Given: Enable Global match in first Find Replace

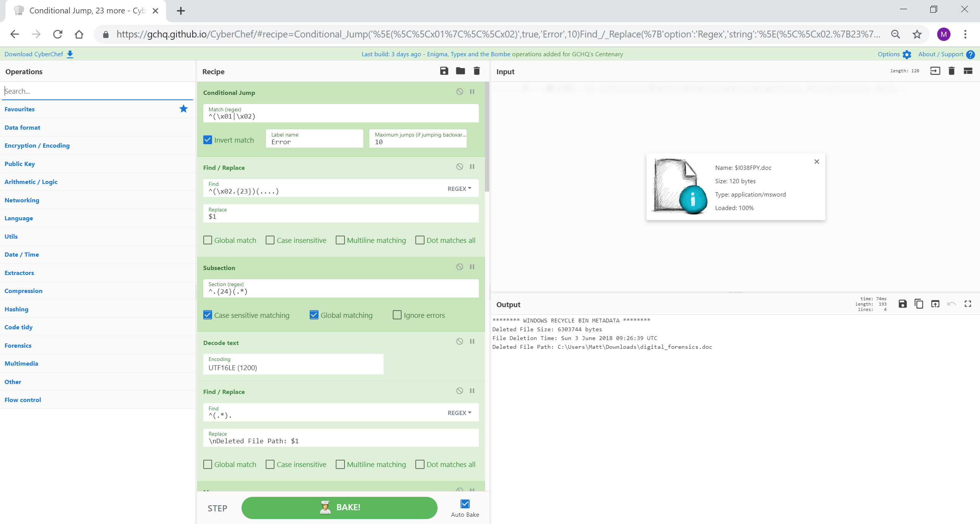Looking at the screenshot, I should tap(208, 240).
